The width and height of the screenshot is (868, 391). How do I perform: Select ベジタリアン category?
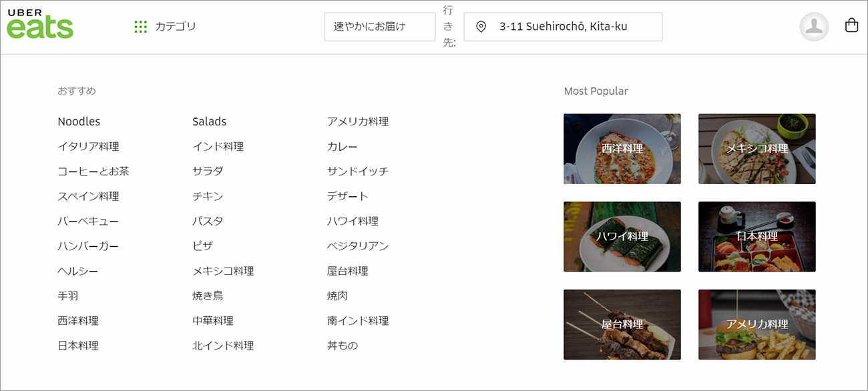click(x=358, y=246)
